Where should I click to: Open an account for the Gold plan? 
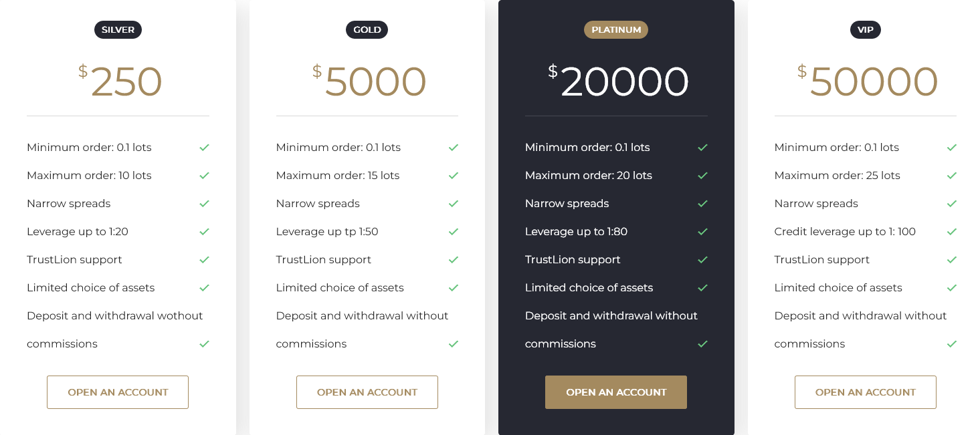coord(367,392)
